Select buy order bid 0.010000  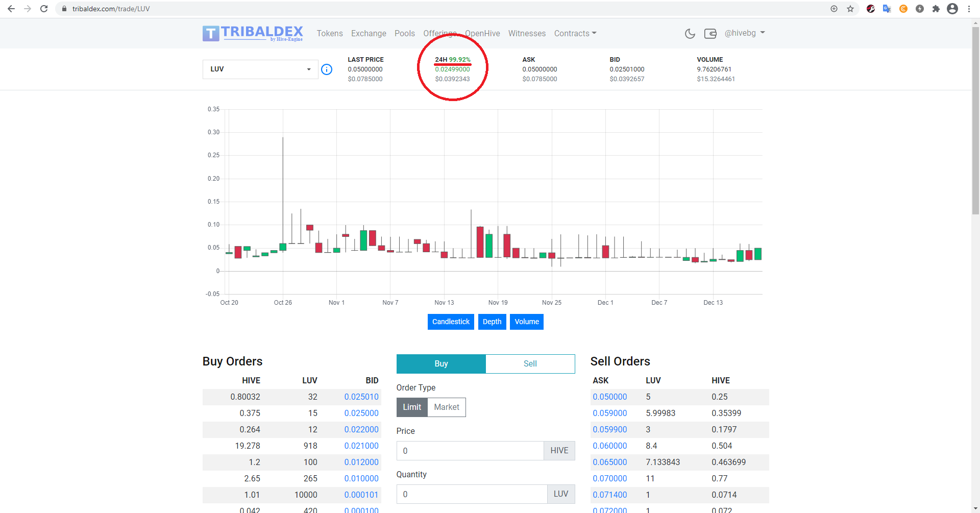[361, 479]
